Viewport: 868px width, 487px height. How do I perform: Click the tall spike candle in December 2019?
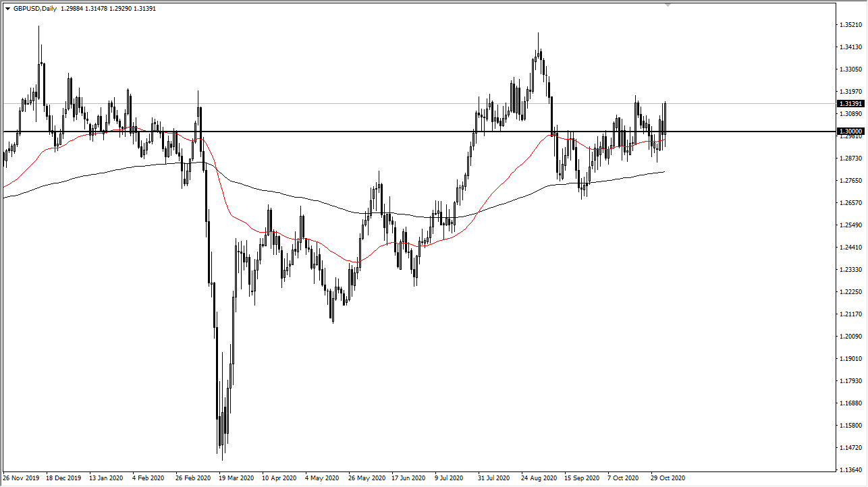[38, 47]
